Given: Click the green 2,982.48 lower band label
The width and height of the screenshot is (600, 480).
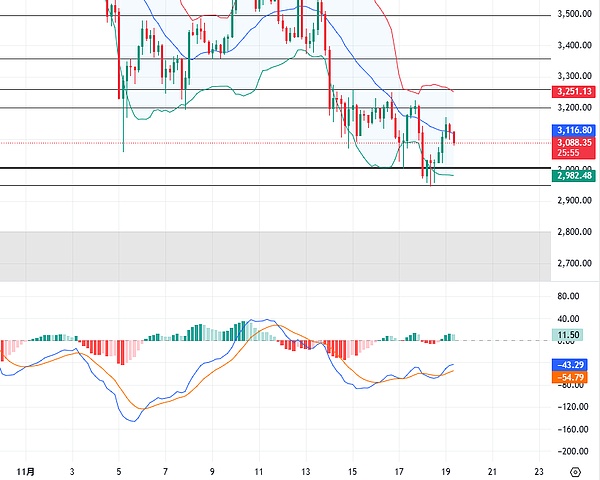Looking at the screenshot, I should [575, 175].
